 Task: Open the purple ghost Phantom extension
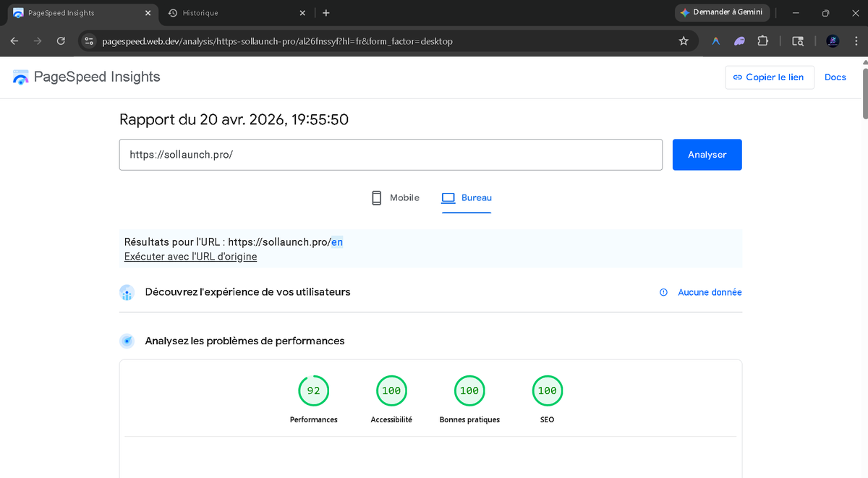739,41
